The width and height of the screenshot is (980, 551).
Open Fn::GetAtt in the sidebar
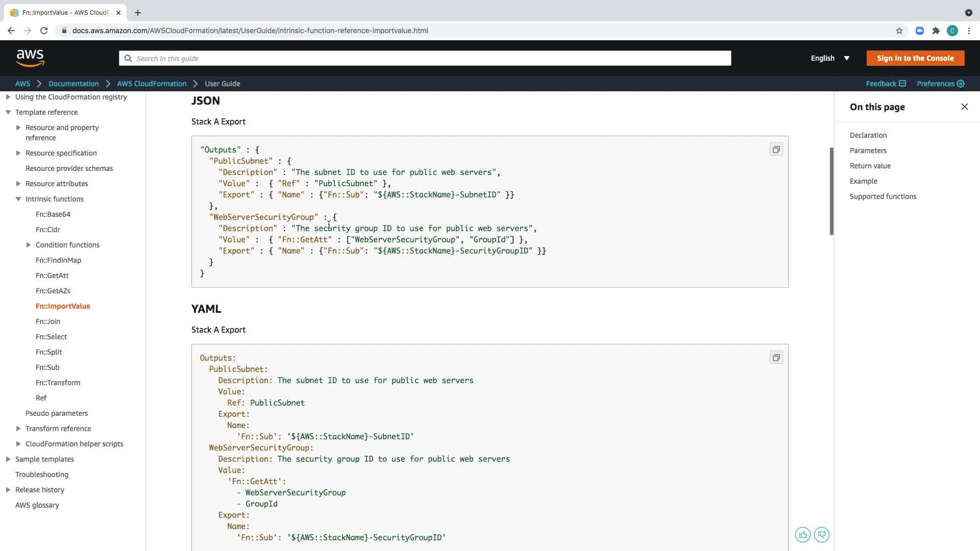click(x=52, y=275)
